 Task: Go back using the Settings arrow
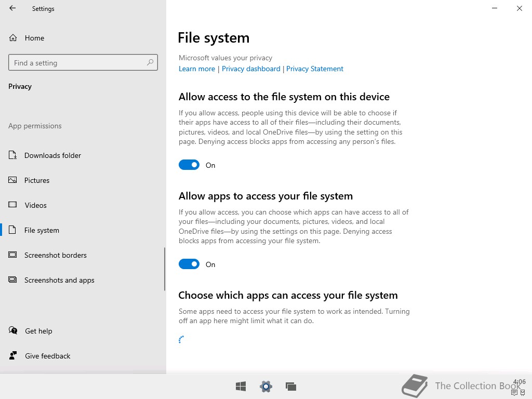click(12, 8)
